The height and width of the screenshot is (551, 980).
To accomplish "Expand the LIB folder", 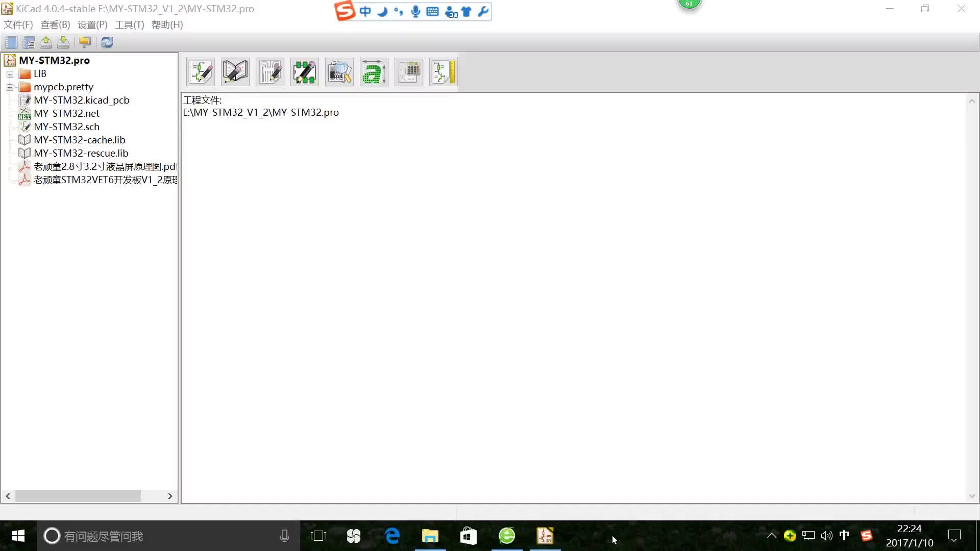I will click(x=10, y=74).
